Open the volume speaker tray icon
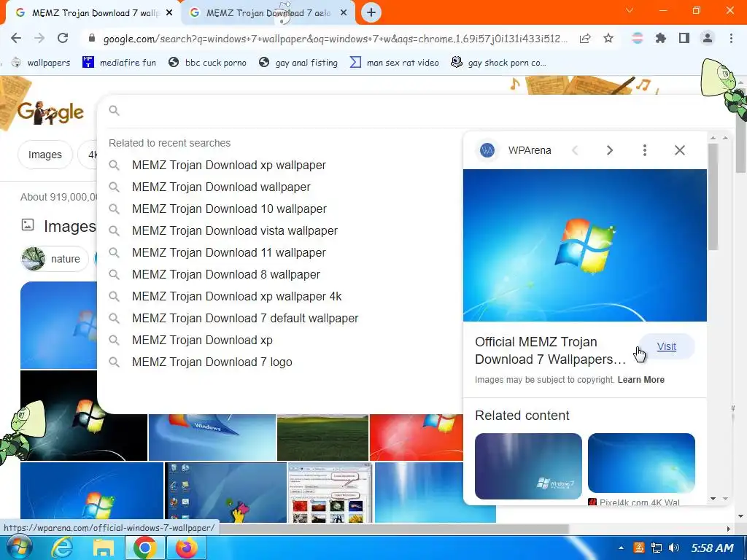Image resolution: width=747 pixels, height=560 pixels. coord(673,548)
